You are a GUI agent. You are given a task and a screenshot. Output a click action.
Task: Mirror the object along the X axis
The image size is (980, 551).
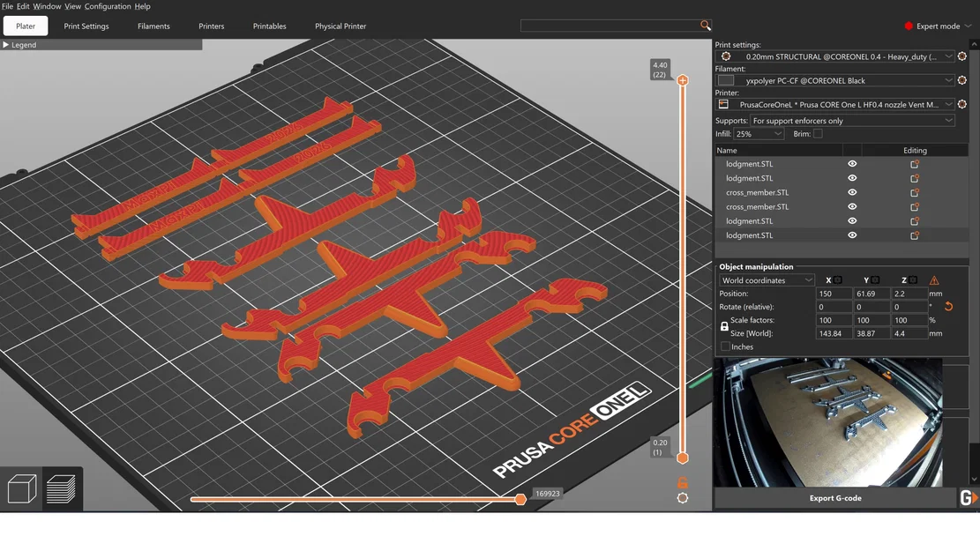[837, 279]
